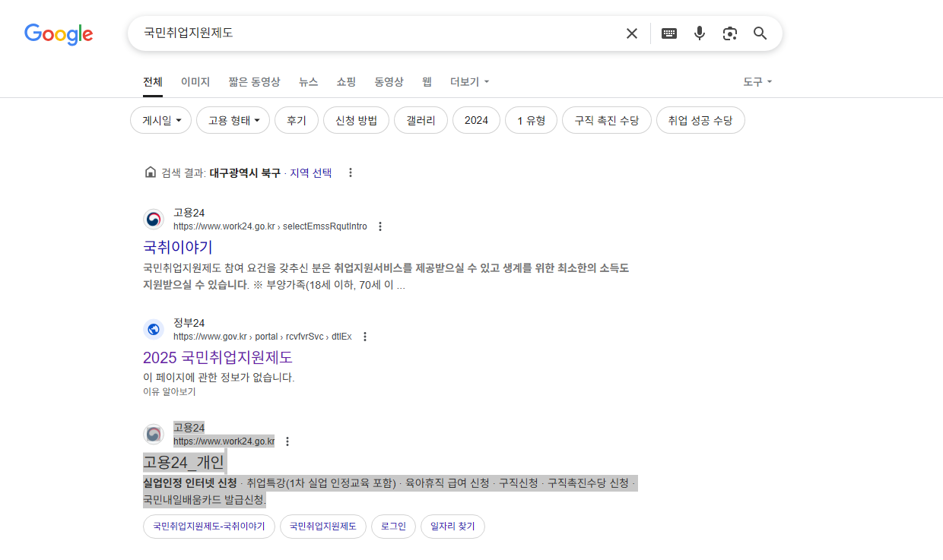This screenshot has width=943, height=560.
Task: Select the 후기 filter chip
Action: coord(297,120)
